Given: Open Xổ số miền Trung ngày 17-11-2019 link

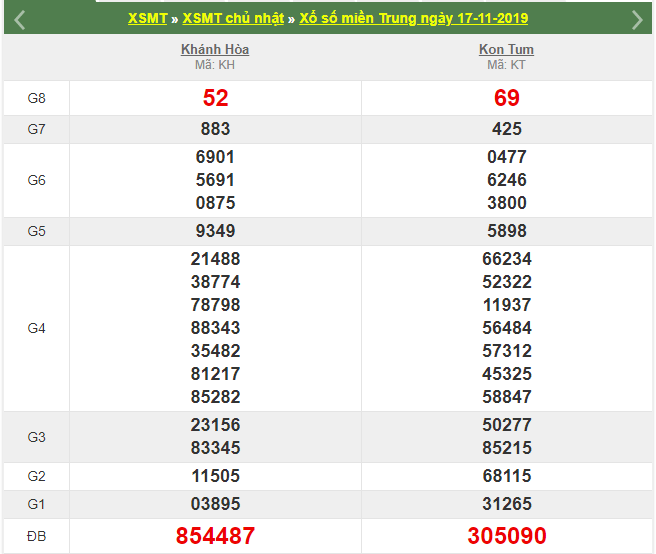Looking at the screenshot, I should [413, 18].
